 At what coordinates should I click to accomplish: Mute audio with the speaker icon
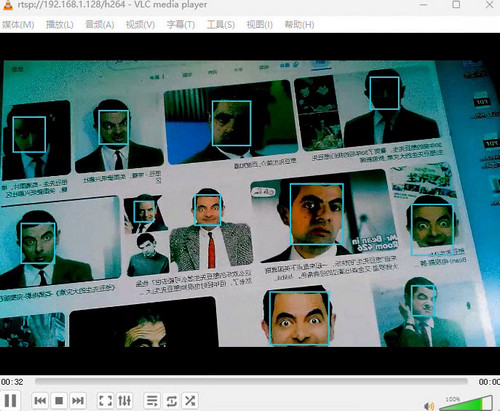(x=429, y=406)
